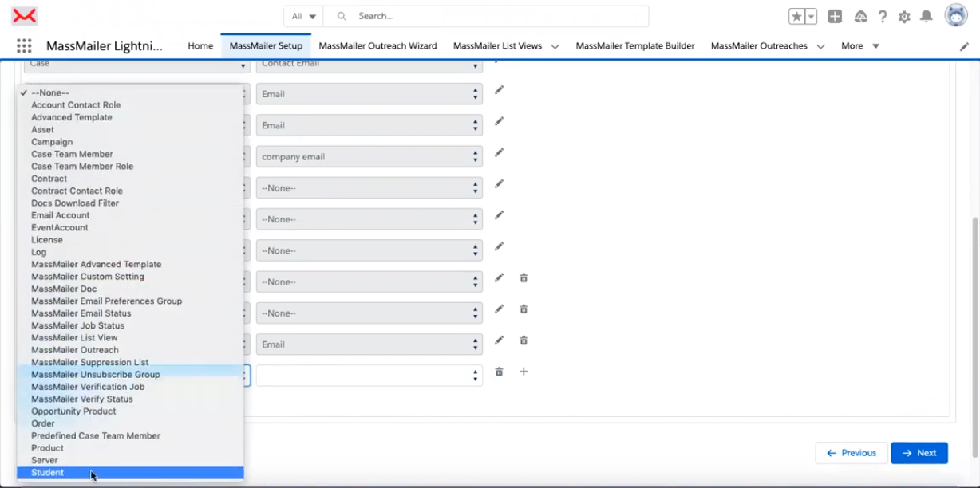Open the More navigation menu
Screen dimensions: 980x488
pyautogui.click(x=860, y=46)
